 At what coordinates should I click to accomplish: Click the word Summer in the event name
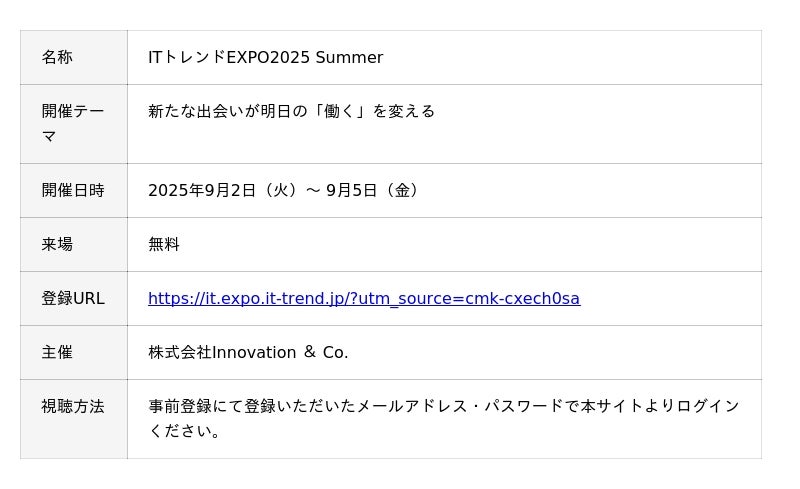[349, 57]
